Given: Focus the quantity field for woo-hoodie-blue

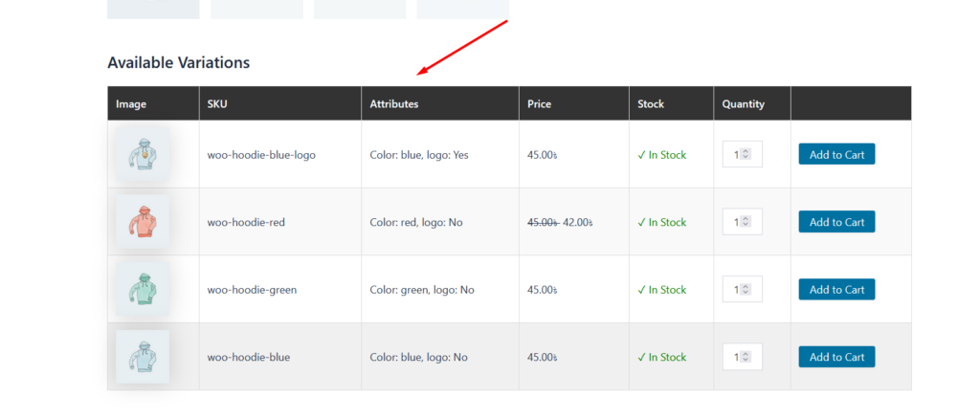Looking at the screenshot, I should [738, 357].
